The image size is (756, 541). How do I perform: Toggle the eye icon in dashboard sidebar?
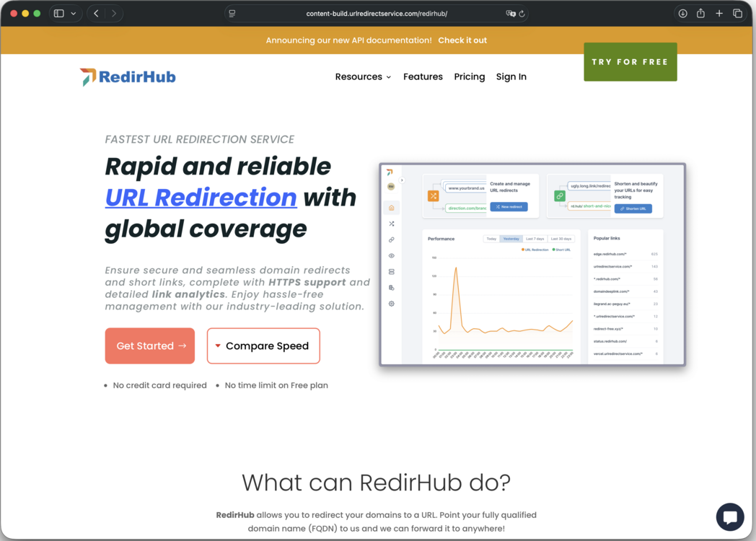point(392,255)
